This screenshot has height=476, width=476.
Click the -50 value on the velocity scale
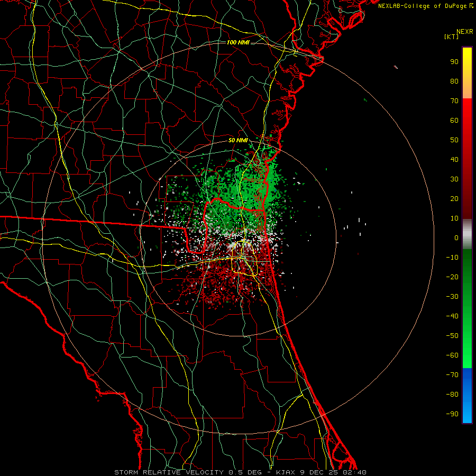[x=452, y=336]
